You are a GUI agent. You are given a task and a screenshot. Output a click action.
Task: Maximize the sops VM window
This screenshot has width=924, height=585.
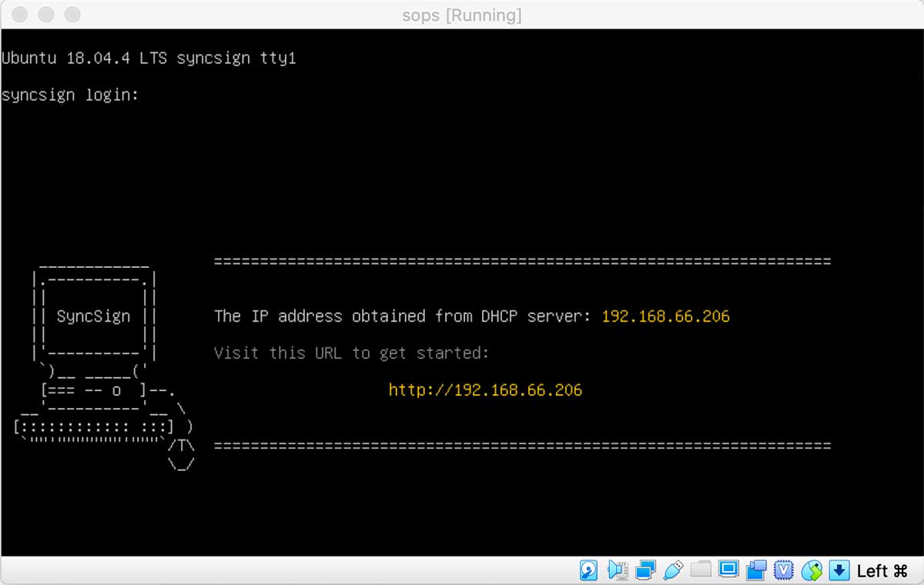72,15
